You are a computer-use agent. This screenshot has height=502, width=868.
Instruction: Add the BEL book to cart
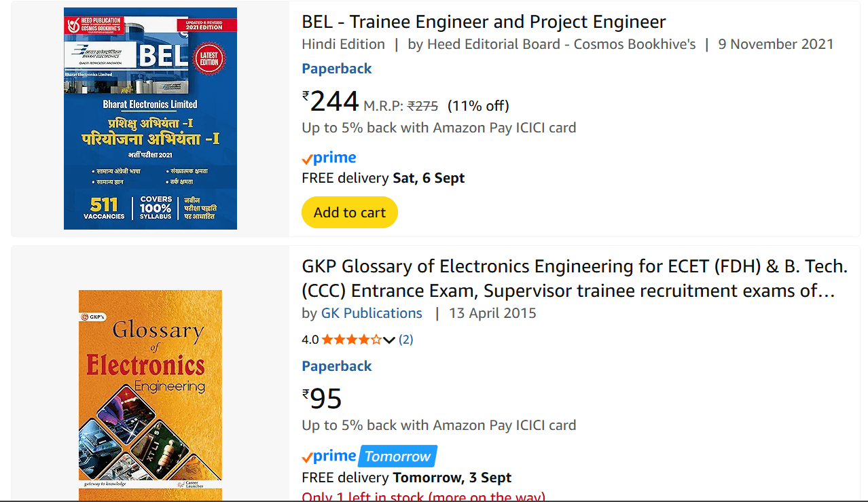(349, 212)
